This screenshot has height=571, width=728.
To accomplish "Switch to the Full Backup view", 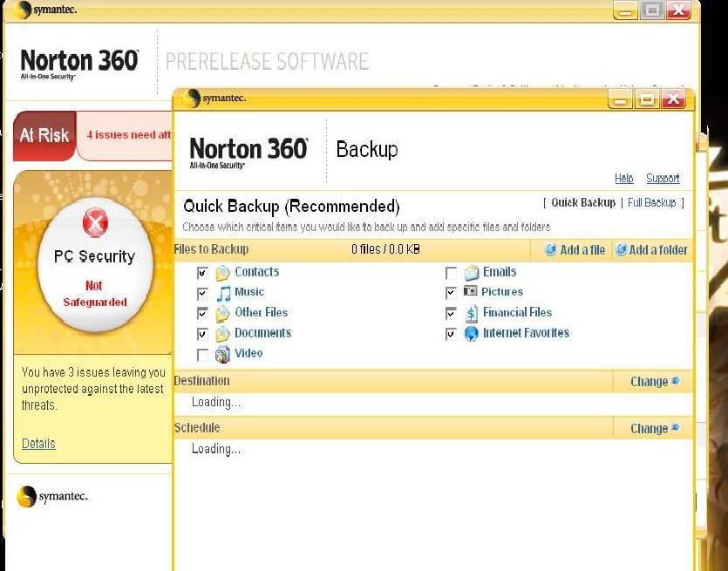I will pyautogui.click(x=651, y=202).
